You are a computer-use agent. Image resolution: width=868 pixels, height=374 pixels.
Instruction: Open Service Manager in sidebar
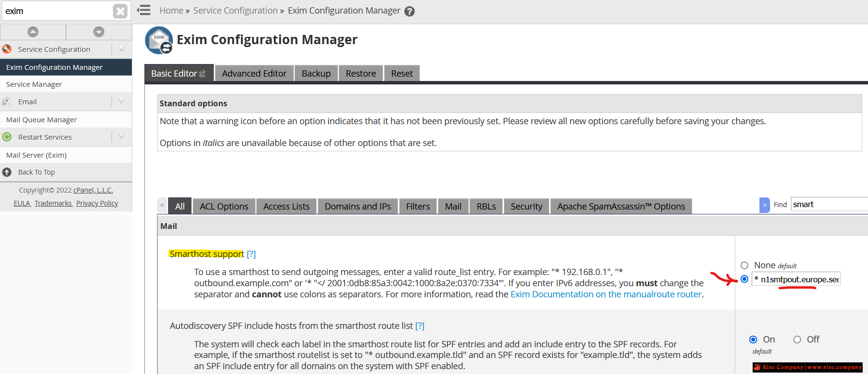coord(66,84)
